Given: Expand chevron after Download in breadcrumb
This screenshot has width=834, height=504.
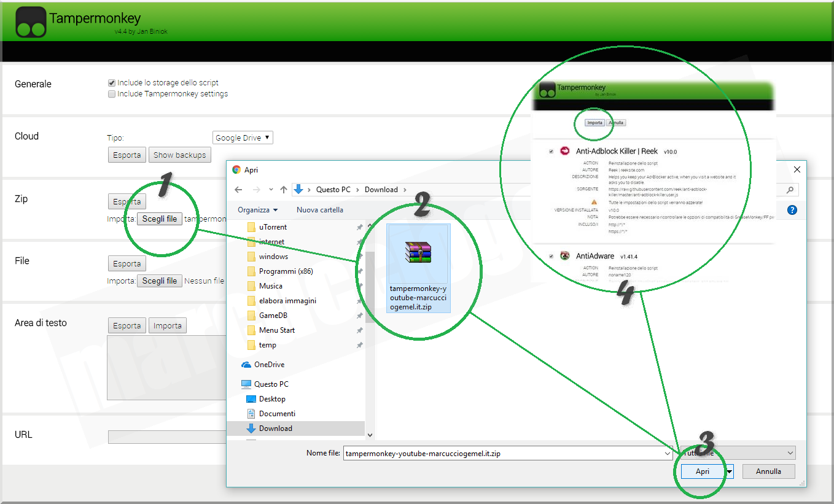Looking at the screenshot, I should [x=405, y=190].
